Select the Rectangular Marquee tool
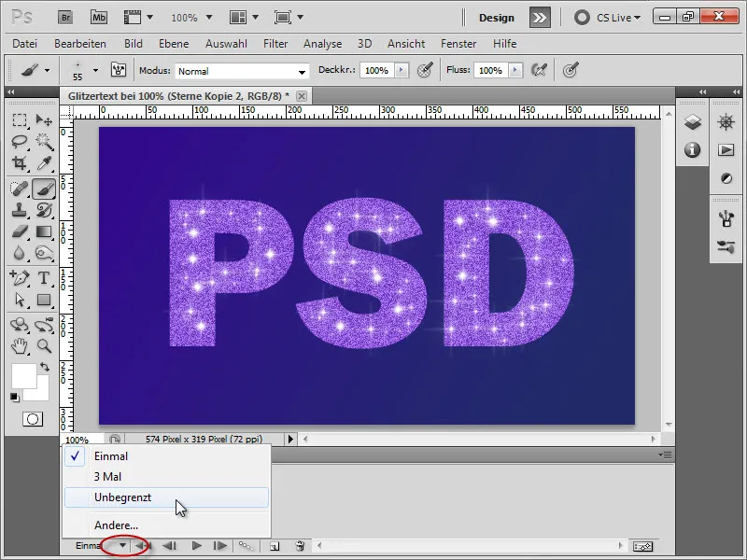The height and width of the screenshot is (560, 747). pyautogui.click(x=20, y=120)
